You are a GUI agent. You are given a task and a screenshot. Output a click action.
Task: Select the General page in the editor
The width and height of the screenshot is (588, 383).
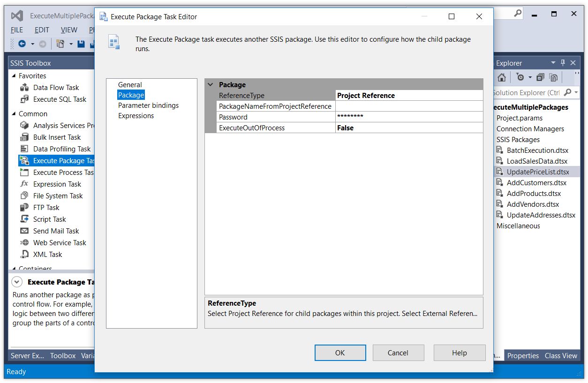click(130, 85)
